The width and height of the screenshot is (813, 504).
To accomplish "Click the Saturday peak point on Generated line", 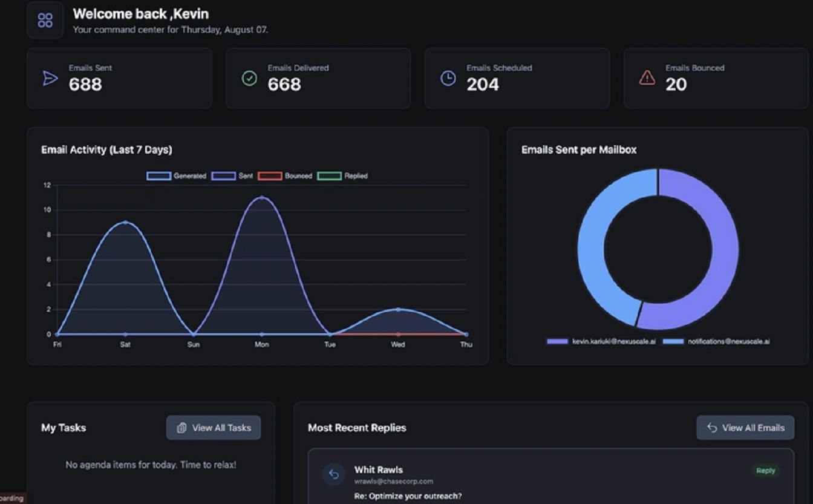I will [x=125, y=222].
